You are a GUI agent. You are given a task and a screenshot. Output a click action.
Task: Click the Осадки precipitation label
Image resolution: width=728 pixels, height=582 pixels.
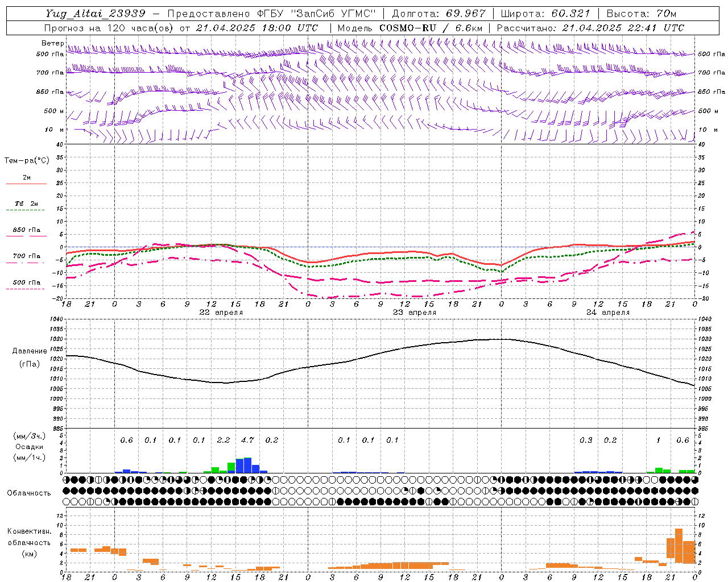(x=29, y=447)
